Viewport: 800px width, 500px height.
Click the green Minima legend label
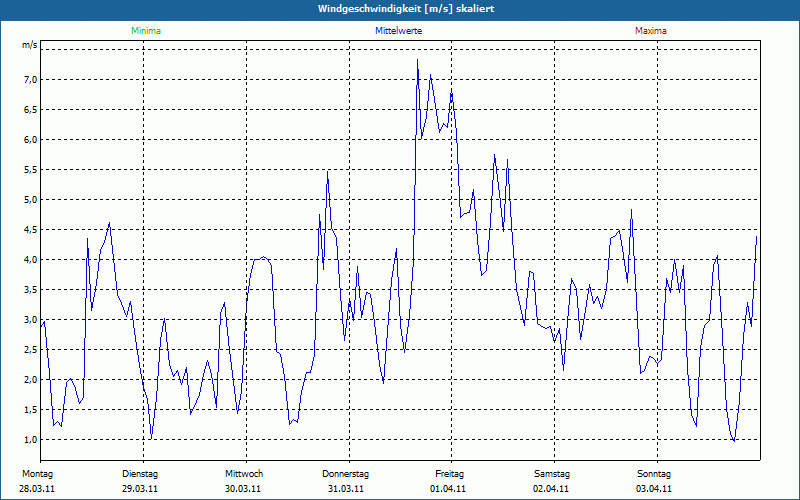(145, 31)
